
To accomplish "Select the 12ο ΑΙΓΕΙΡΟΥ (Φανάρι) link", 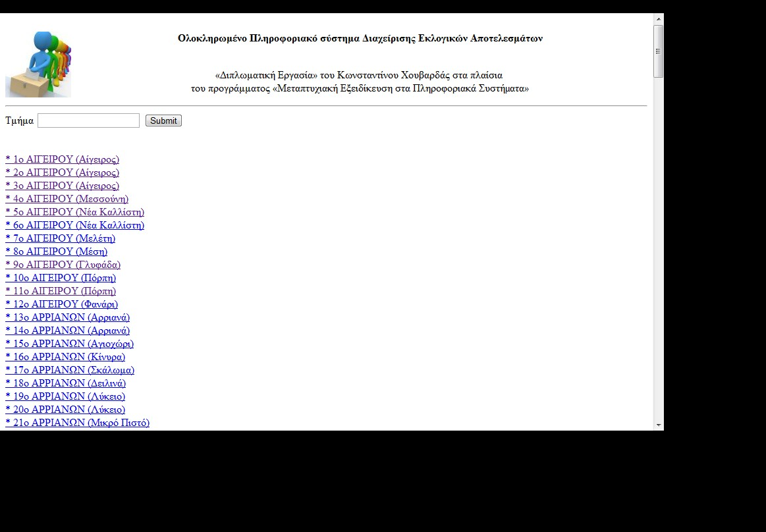I will [x=61, y=304].
